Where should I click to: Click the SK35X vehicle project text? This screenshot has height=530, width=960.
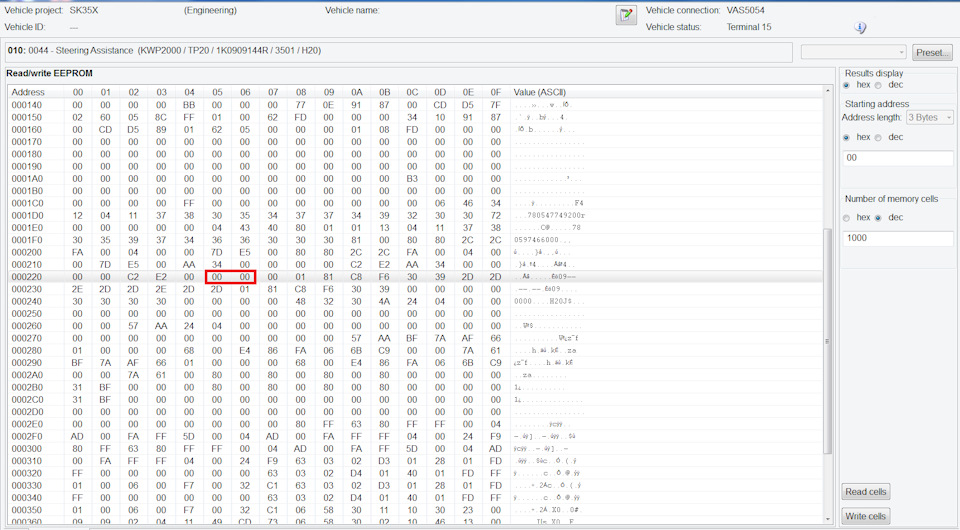(x=84, y=10)
